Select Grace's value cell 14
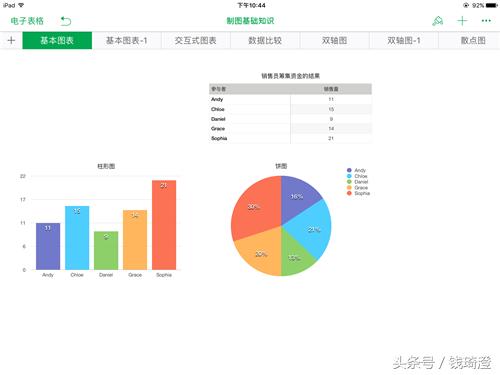 click(x=331, y=129)
